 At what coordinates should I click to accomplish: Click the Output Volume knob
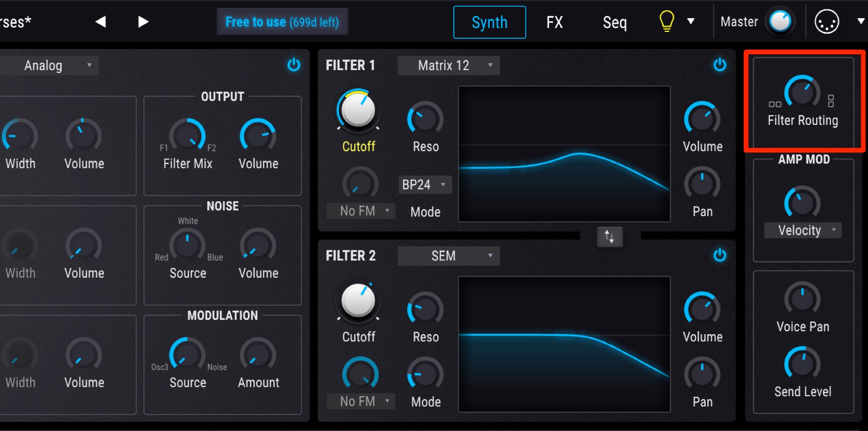click(x=258, y=136)
